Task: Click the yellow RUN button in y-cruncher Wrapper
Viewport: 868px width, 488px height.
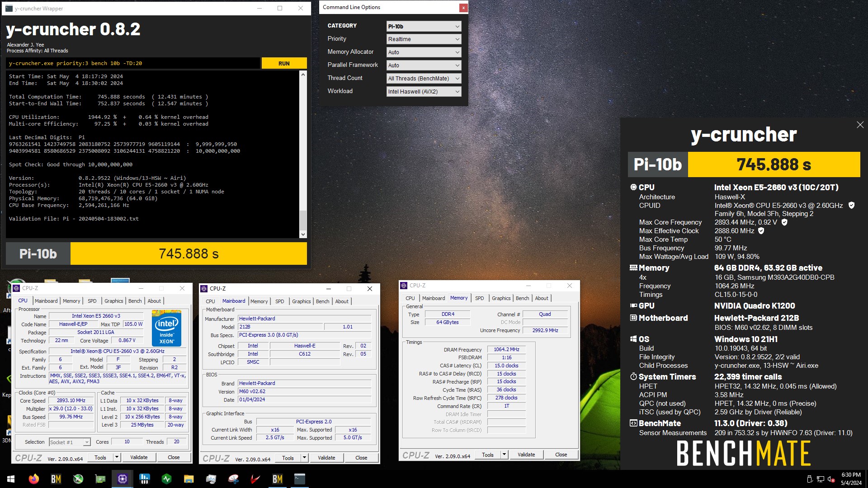Action: pyautogui.click(x=284, y=63)
